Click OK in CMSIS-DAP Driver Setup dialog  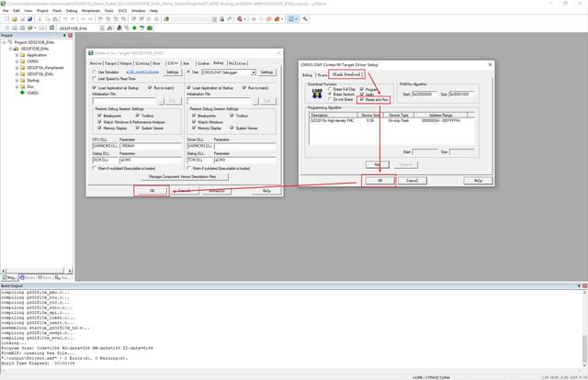(x=379, y=181)
